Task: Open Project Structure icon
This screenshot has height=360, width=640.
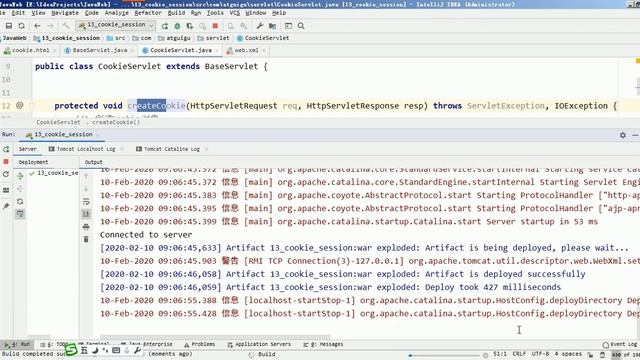Action: click(272, 26)
